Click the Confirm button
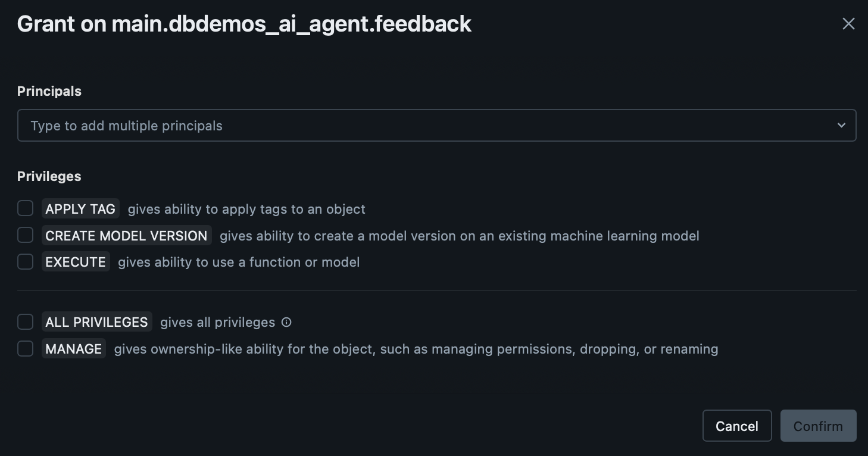The width and height of the screenshot is (868, 456). [x=818, y=426]
